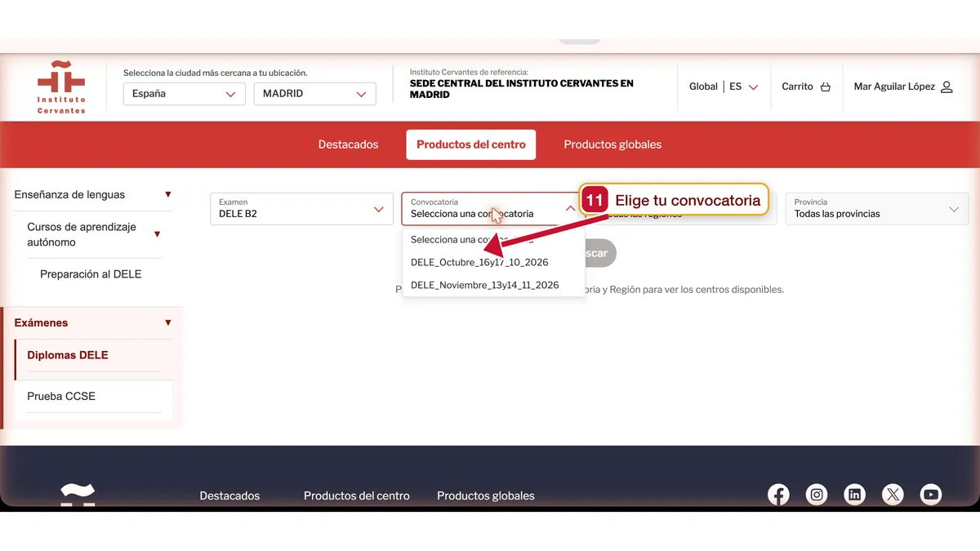Open Diplomas DELE in sidebar
Viewport: 980px width, 551px height.
click(68, 355)
